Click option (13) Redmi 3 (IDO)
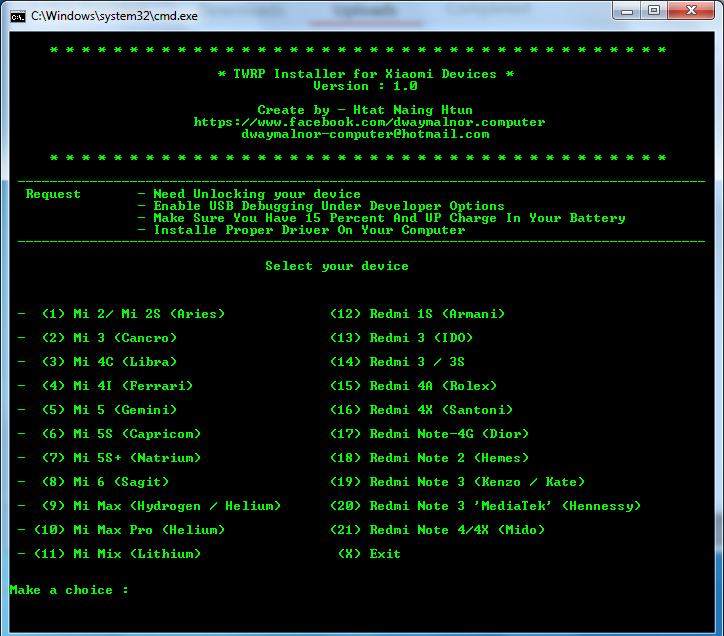This screenshot has height=636, width=724. click(401, 338)
